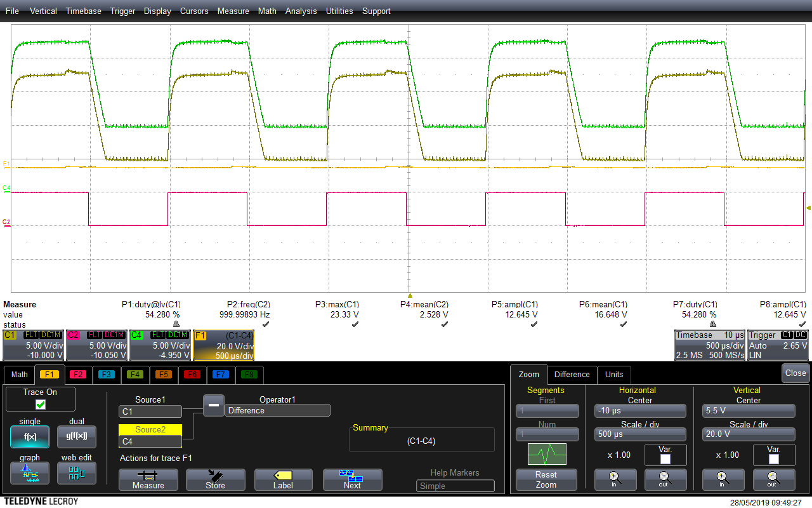
Task: Click the segments waveform preview icon
Action: (x=547, y=454)
